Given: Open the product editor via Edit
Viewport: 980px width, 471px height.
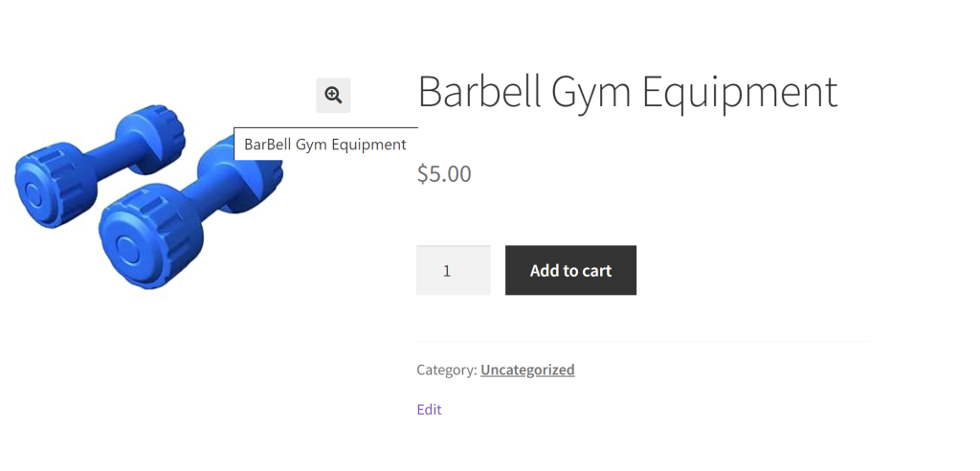Looking at the screenshot, I should (x=430, y=410).
